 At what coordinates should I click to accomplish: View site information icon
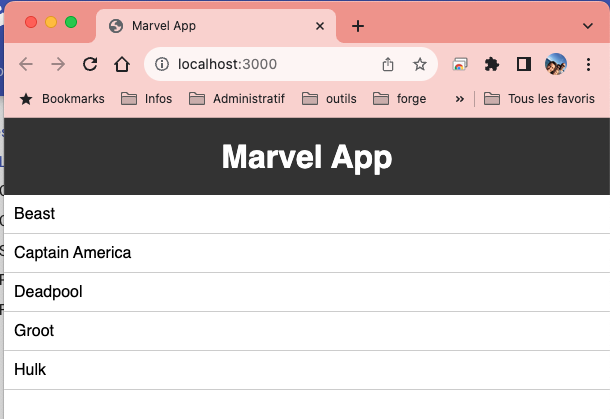coord(162,64)
